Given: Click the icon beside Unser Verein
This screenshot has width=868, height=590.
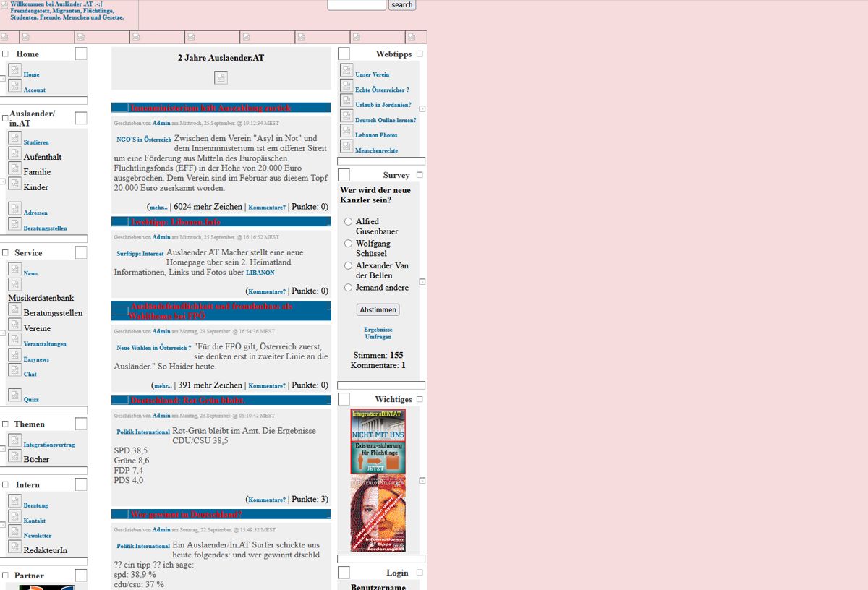Looking at the screenshot, I should [346, 70].
